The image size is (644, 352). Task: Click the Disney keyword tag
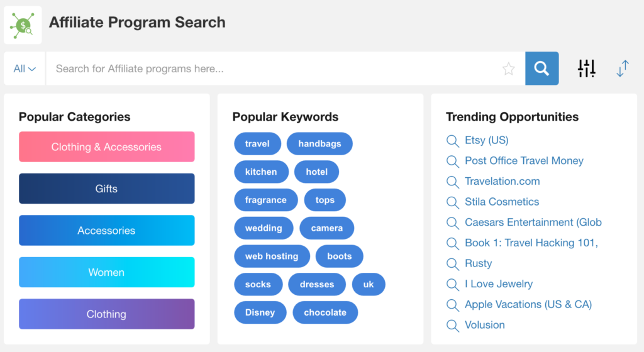coord(260,312)
